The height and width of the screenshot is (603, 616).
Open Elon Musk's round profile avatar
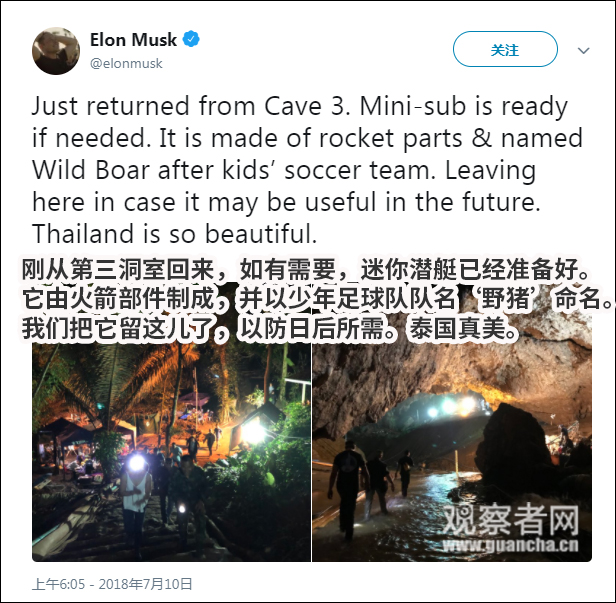tap(56, 51)
